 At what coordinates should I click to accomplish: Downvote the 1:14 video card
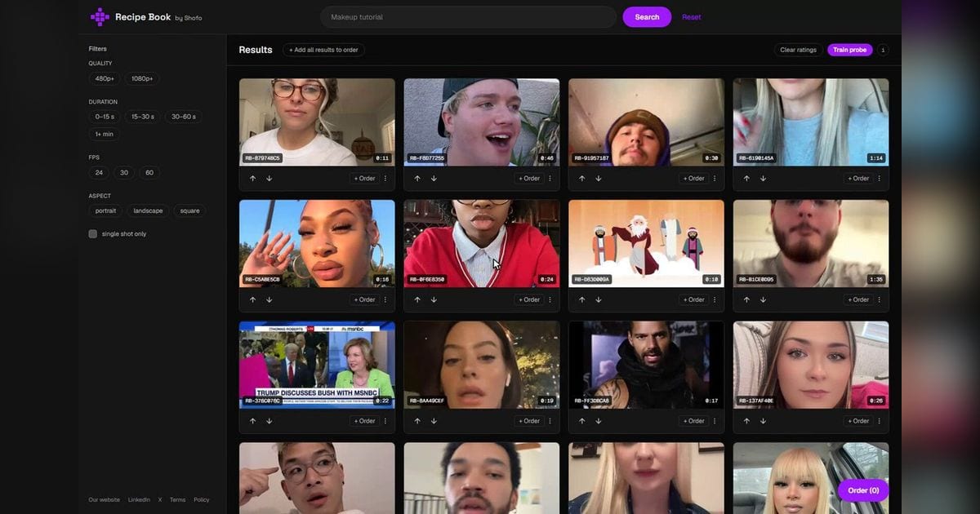pos(763,178)
